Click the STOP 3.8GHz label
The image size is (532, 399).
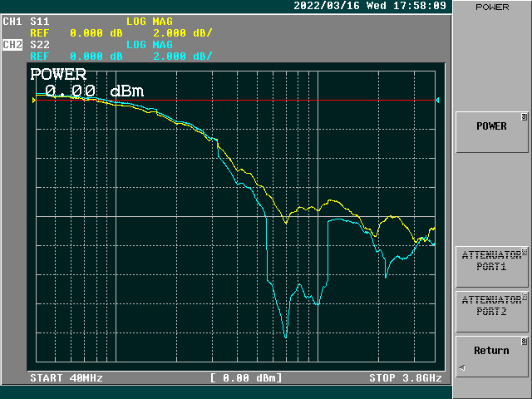point(406,378)
